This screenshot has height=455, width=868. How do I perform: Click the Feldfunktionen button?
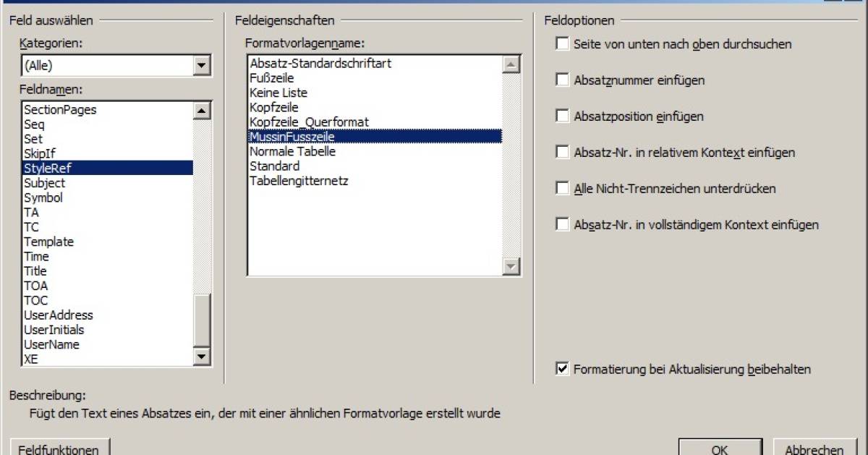[57, 448]
